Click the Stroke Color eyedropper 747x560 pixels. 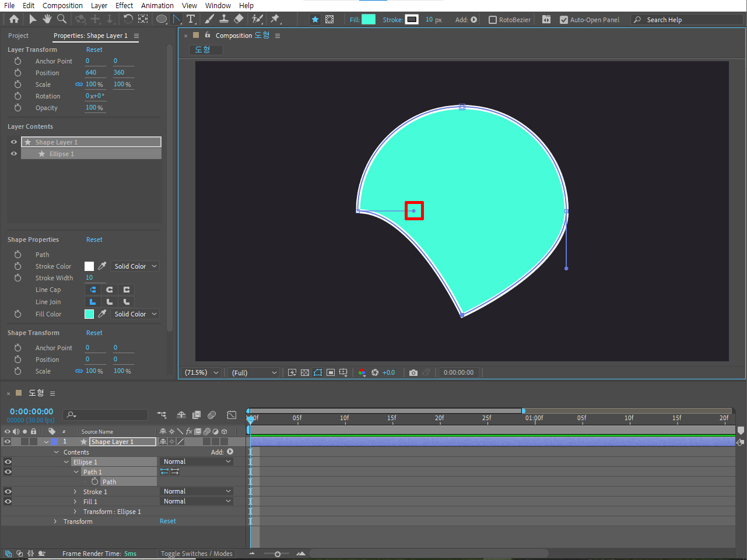(102, 266)
